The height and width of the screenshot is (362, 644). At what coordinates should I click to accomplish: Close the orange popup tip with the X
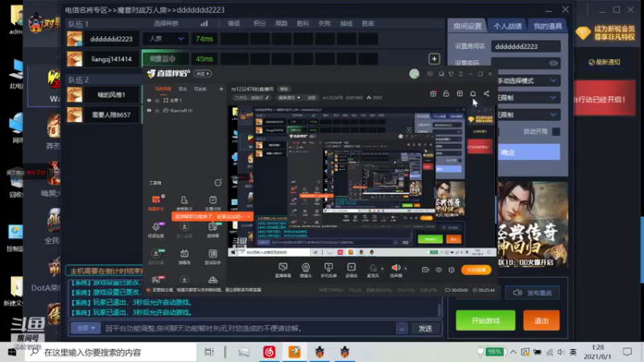[249, 216]
